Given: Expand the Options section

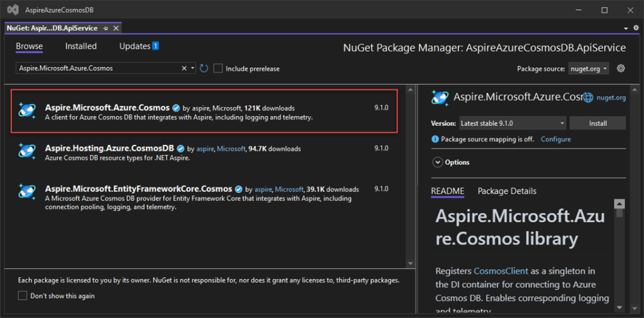Looking at the screenshot, I should tap(437, 162).
